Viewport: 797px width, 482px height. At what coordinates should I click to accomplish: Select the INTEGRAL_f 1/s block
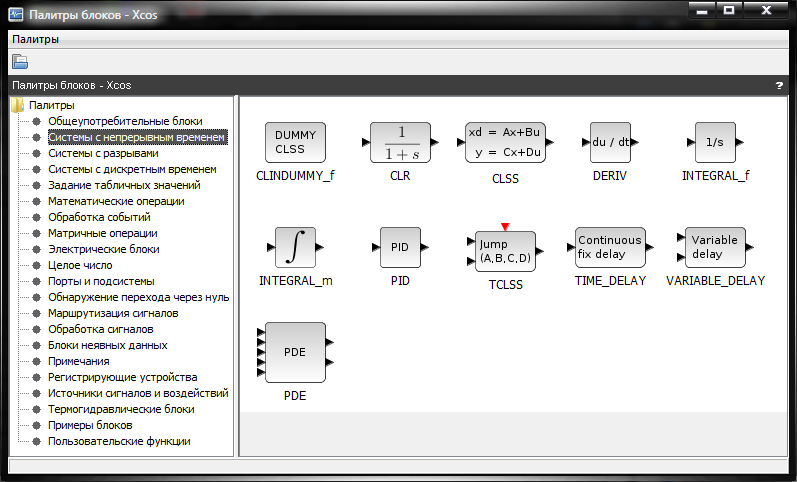pyautogui.click(x=715, y=142)
